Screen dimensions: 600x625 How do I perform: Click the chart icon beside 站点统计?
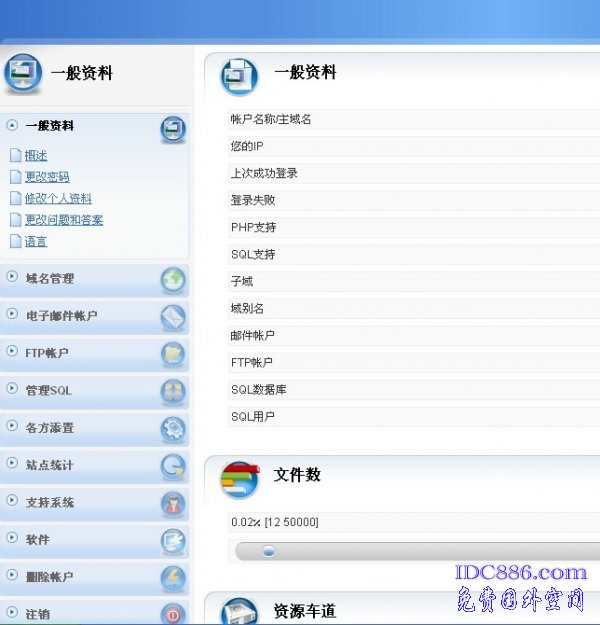(173, 466)
